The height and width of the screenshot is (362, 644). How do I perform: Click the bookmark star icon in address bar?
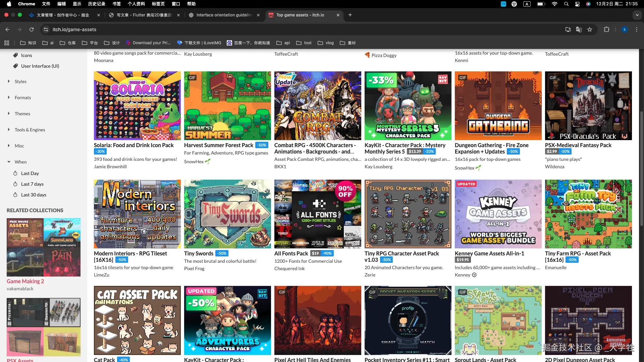590,29
